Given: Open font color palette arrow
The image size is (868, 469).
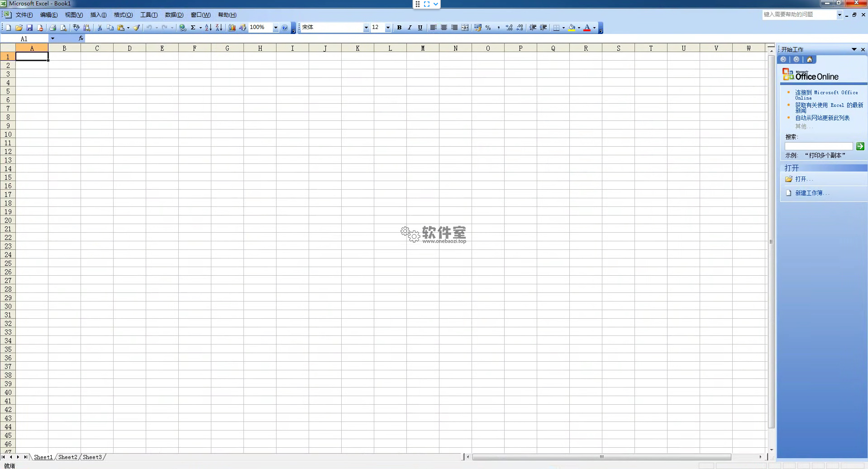Looking at the screenshot, I should click(x=594, y=28).
